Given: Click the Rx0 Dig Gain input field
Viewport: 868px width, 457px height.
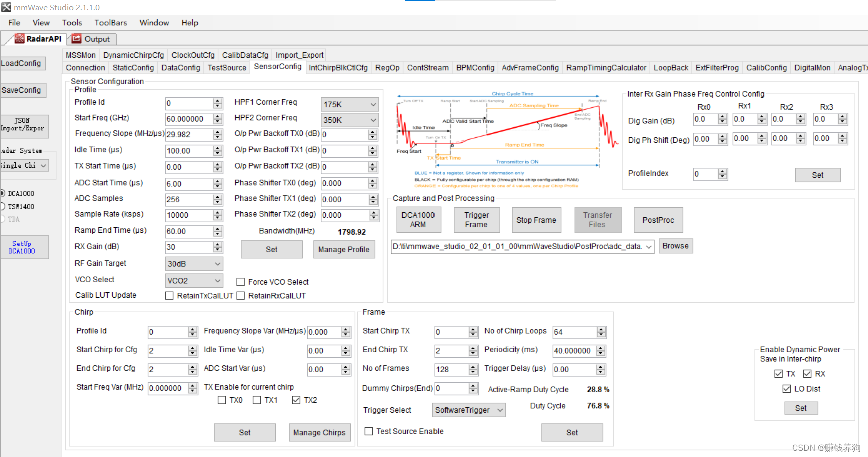Looking at the screenshot, I should click(705, 119).
